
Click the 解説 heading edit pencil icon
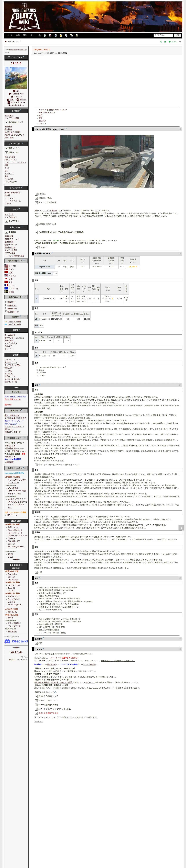pos(40,385)
